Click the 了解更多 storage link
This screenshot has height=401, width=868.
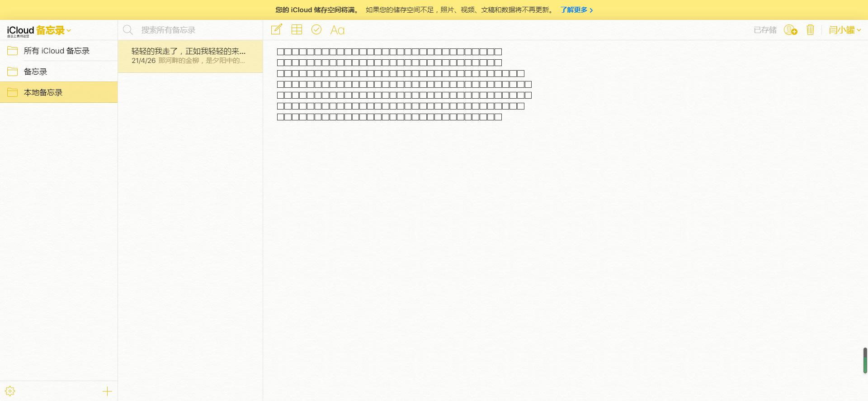click(x=576, y=10)
